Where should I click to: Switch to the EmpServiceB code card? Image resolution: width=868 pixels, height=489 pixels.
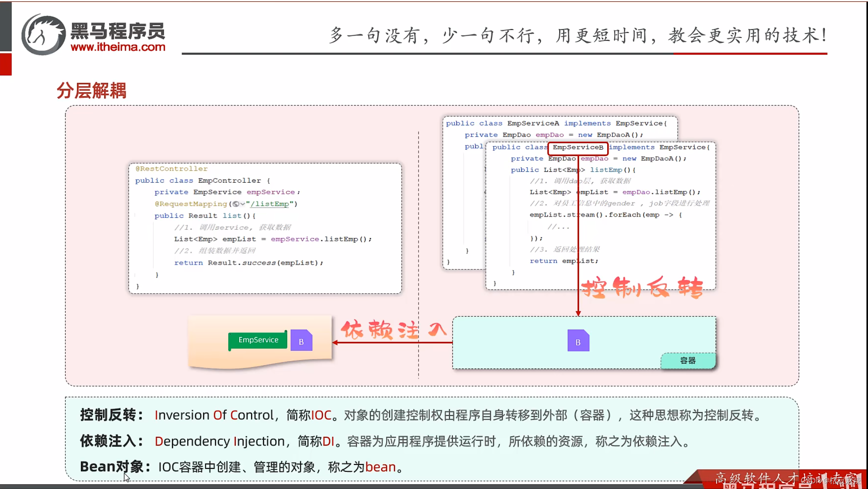click(600, 215)
